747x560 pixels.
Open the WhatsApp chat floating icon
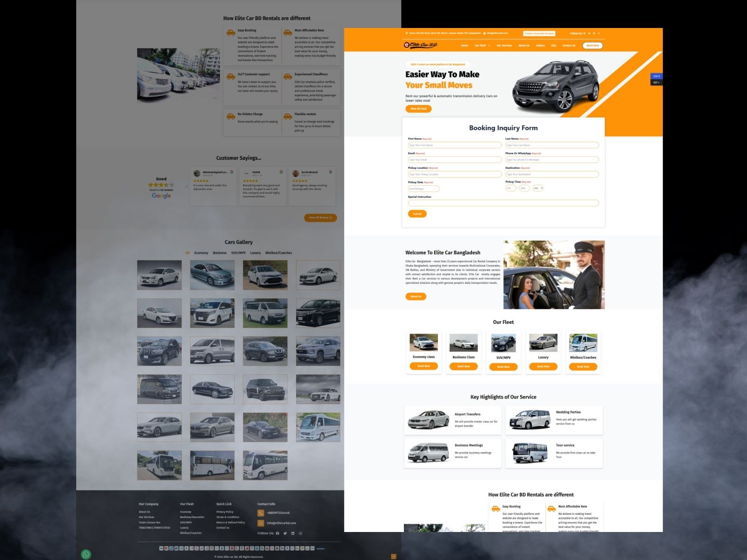coord(86,554)
